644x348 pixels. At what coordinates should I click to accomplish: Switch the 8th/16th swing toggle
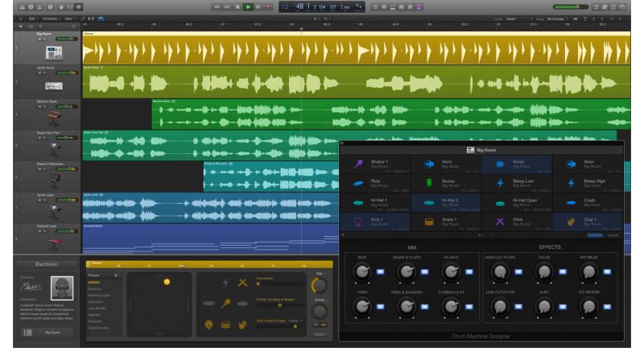pyautogui.click(x=320, y=325)
